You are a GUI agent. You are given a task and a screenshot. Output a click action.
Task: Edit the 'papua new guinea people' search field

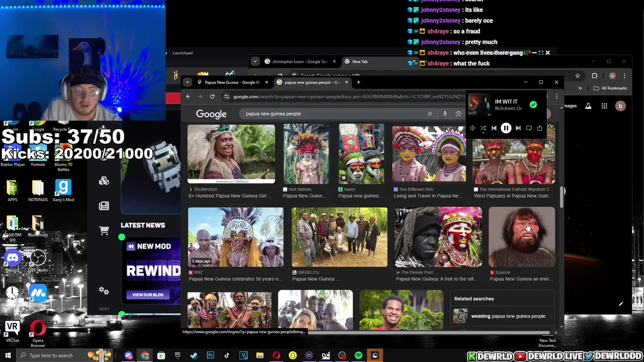coord(332,114)
